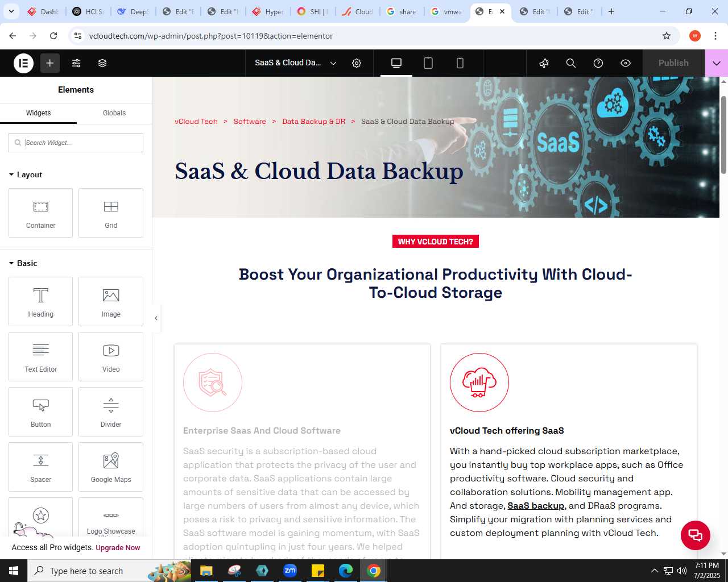
Task: Click the WHY VCLOUD TECH? badge
Action: [436, 242]
